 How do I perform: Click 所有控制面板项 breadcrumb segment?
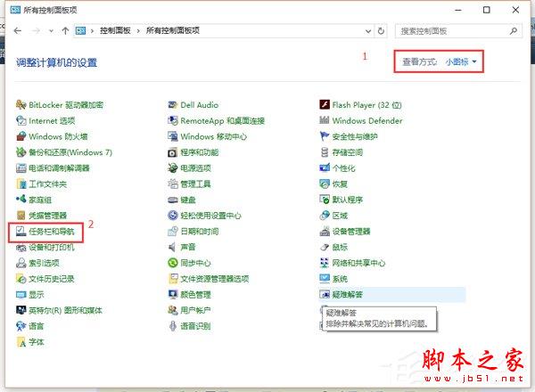pos(173,30)
